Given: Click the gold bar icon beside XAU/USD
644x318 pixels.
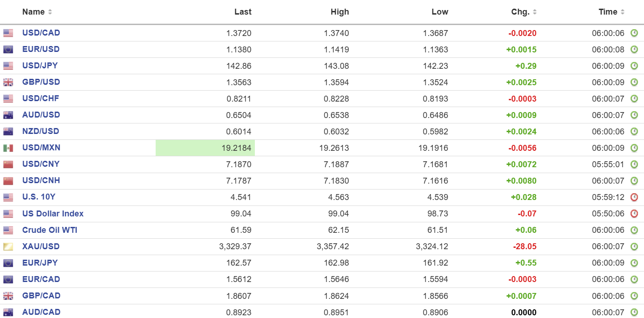Looking at the screenshot, I should (8, 247).
